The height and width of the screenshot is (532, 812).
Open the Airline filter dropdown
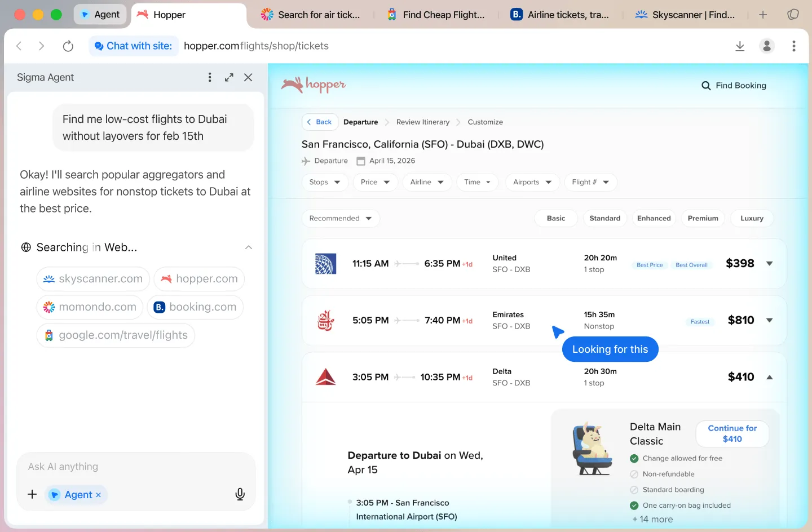pos(427,182)
